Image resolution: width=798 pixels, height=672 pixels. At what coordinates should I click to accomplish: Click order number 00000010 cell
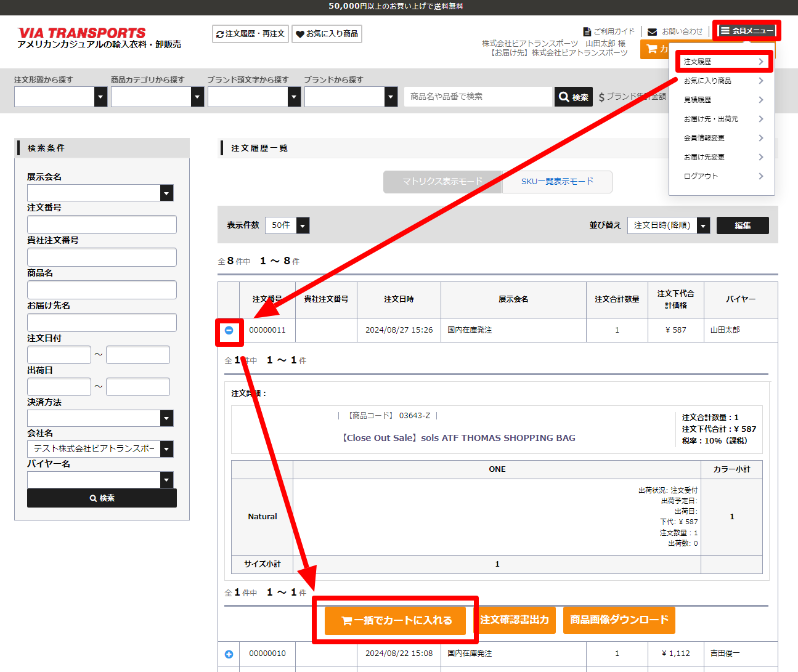point(267,654)
